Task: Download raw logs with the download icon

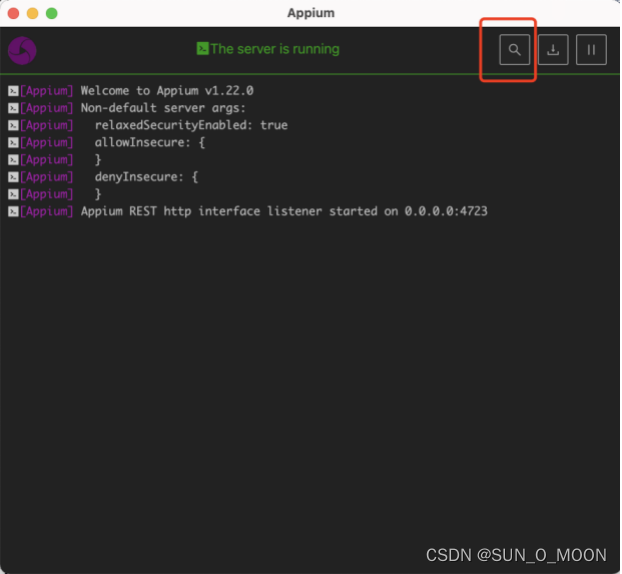Action: [553, 50]
